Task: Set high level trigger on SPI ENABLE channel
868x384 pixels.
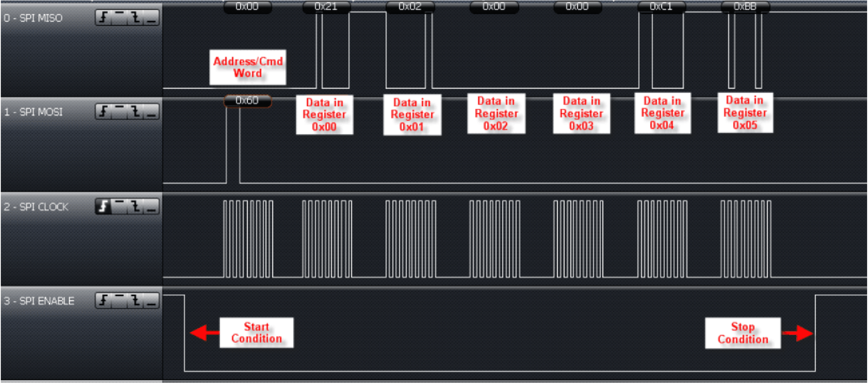Action: (x=119, y=301)
